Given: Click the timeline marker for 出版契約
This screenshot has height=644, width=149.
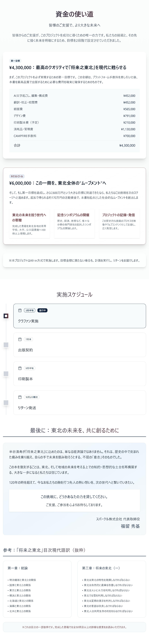Looking at the screenshot, I should coord(6,345).
